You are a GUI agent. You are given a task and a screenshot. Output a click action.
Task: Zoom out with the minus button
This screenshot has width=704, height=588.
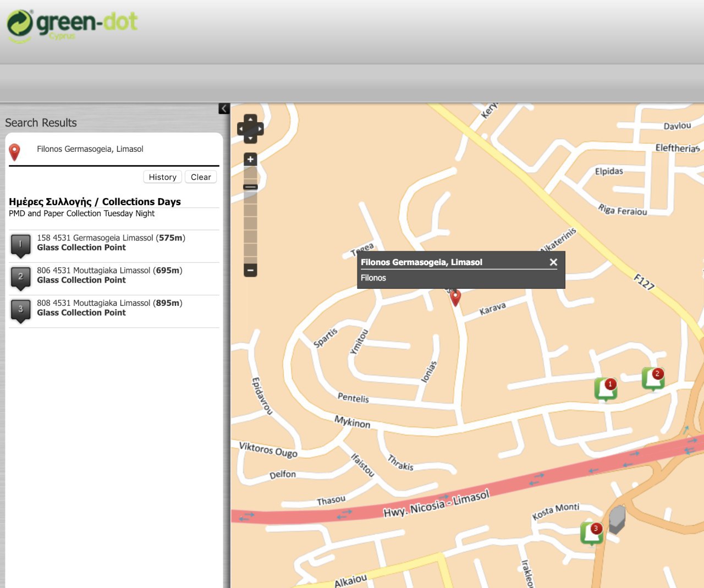[x=250, y=270]
